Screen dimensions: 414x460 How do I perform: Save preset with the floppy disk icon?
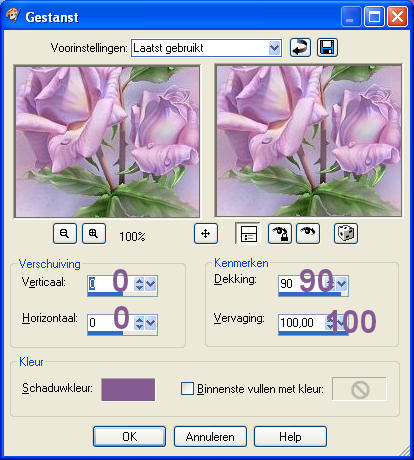pos(327,48)
